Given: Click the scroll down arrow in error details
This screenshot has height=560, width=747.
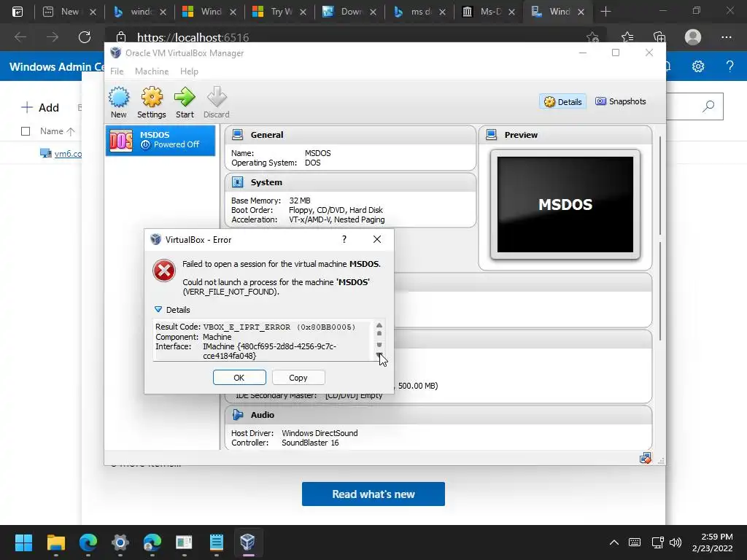Looking at the screenshot, I should [379, 355].
